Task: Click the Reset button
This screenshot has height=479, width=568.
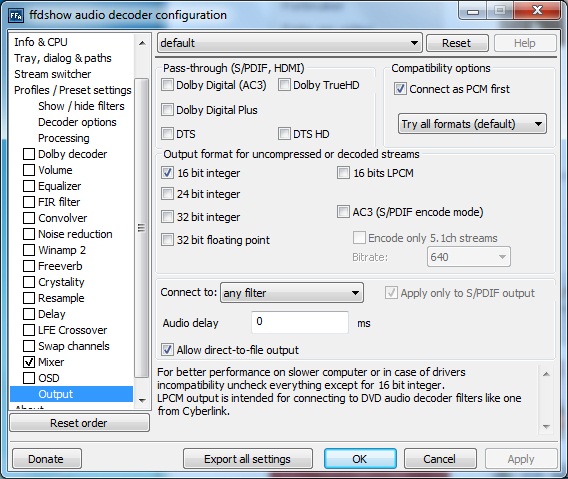Action: [x=457, y=43]
